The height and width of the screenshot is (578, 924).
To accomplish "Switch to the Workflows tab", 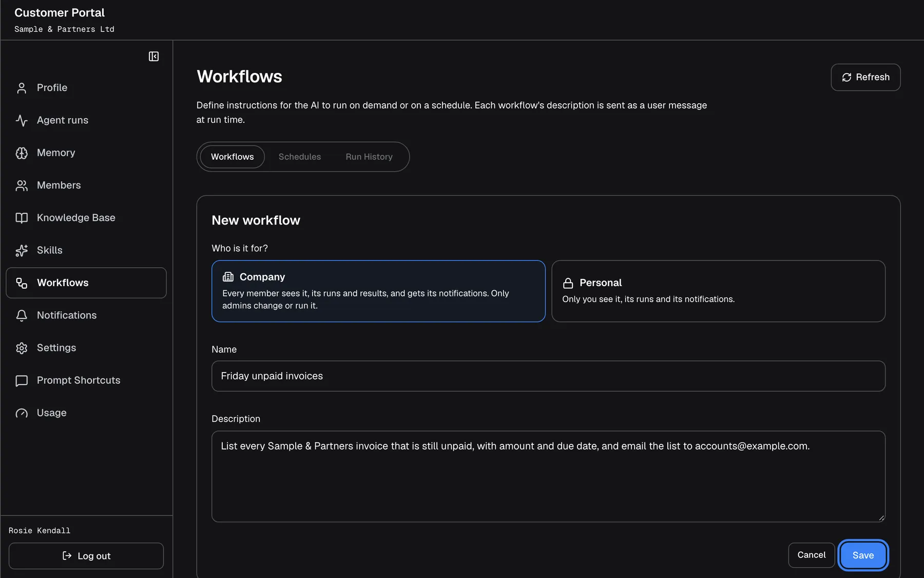I will click(233, 157).
